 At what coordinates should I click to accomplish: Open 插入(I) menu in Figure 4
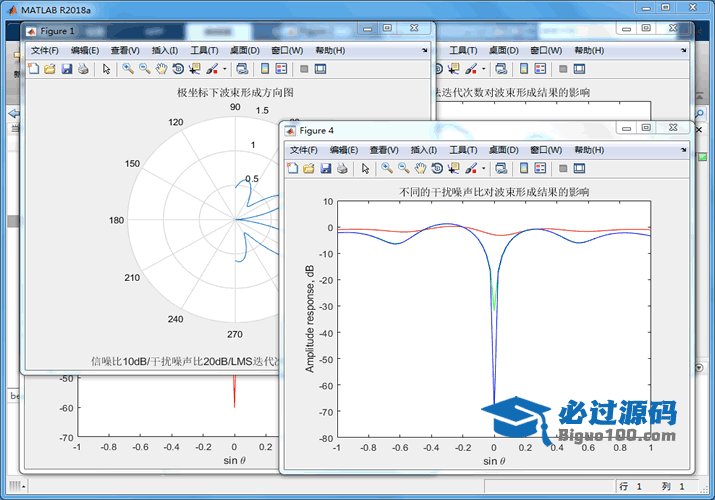click(424, 149)
